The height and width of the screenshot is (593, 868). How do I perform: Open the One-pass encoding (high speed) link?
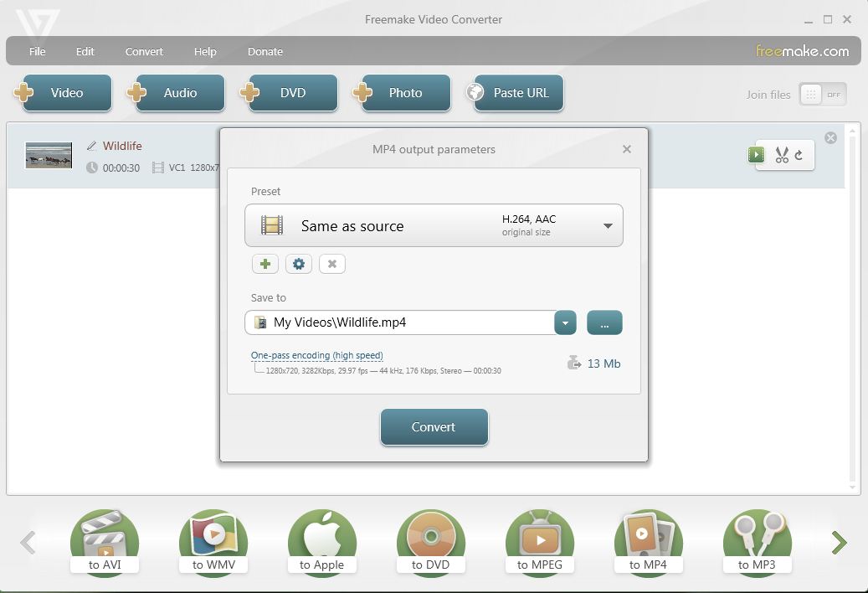316,354
